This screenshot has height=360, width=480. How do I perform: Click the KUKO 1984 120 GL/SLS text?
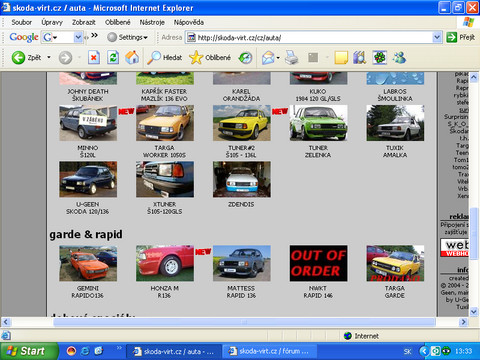pyautogui.click(x=318, y=95)
